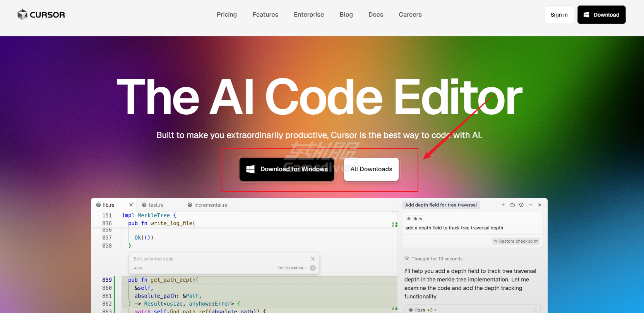Open the Pricing page
The image size is (644, 313).
pyautogui.click(x=227, y=15)
